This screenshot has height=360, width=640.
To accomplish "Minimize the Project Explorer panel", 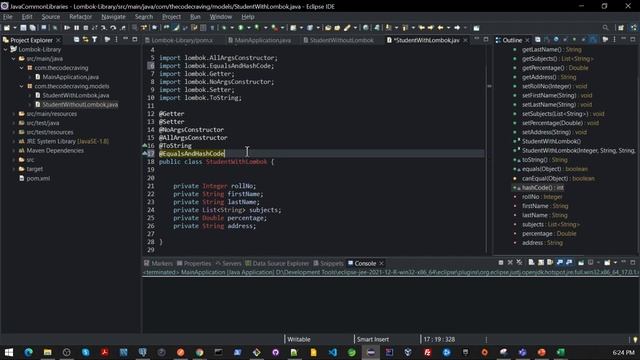I will click(x=125, y=39).
